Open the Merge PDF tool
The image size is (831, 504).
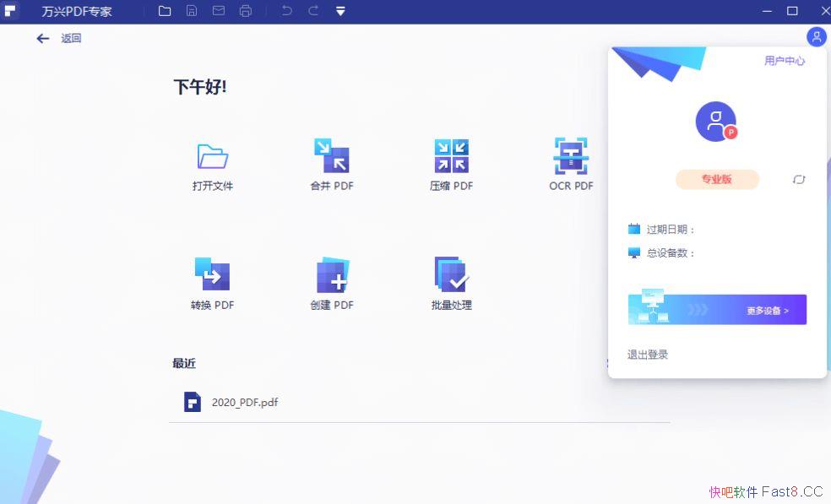tap(331, 157)
